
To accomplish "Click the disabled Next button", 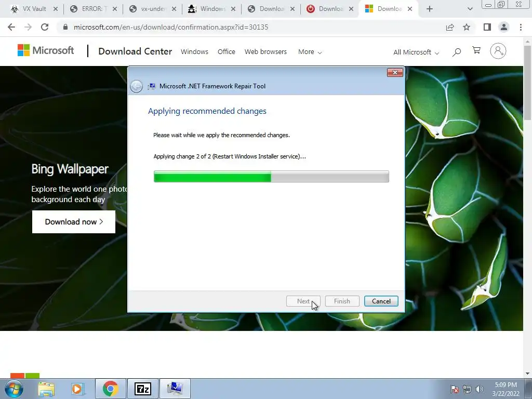I will point(303,301).
